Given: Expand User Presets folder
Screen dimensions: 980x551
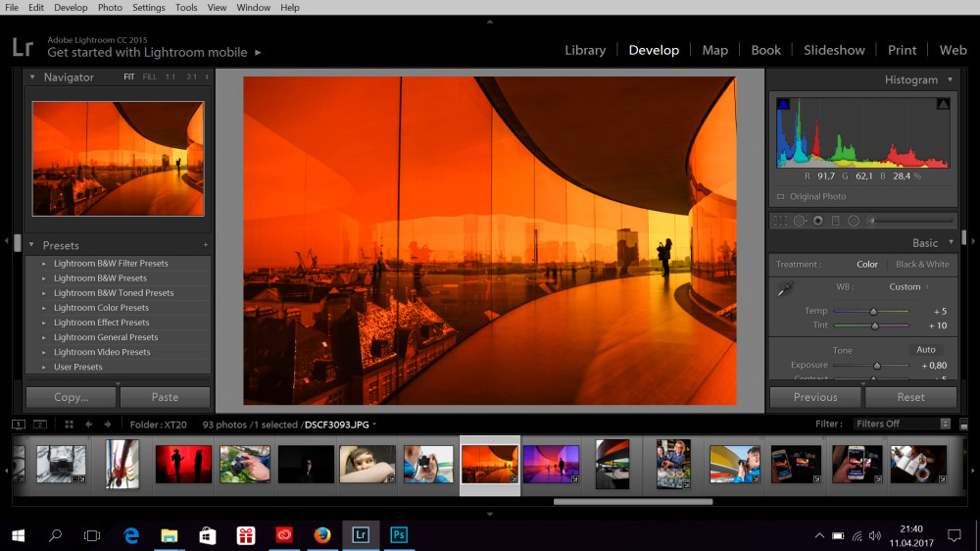Looking at the screenshot, I should (44, 367).
